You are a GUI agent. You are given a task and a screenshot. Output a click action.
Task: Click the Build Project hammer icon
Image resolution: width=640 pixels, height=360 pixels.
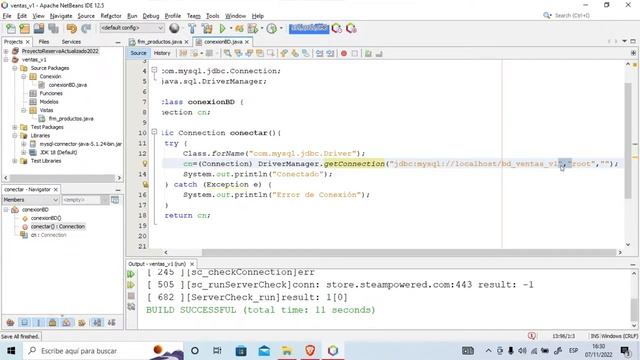point(192,29)
